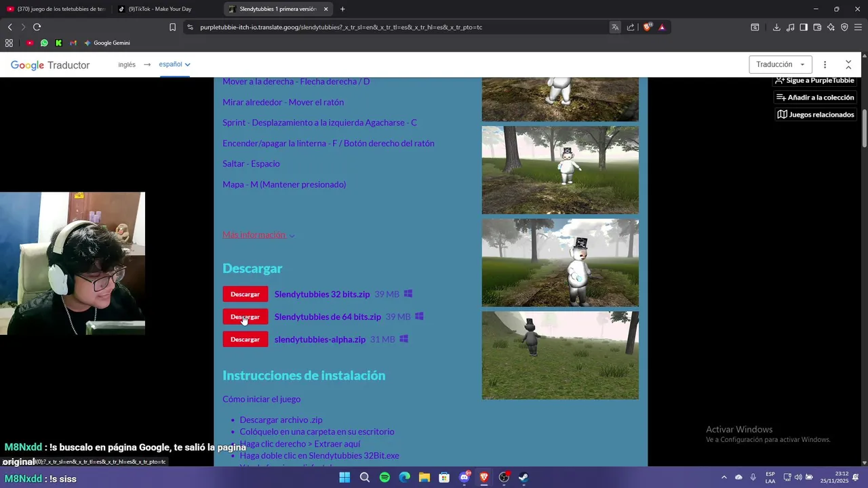
Task: Switch to the YouTube teletubbies tab
Action: (56, 9)
